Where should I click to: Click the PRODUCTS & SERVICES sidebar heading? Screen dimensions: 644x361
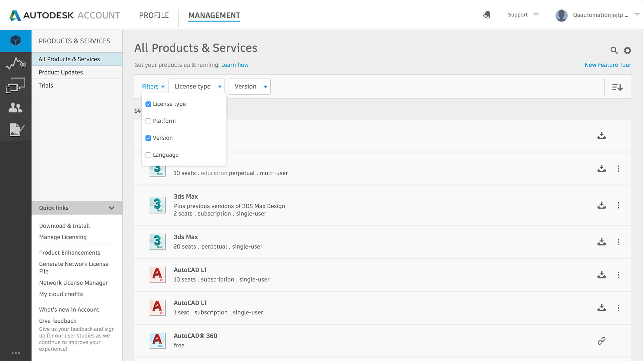[74, 41]
